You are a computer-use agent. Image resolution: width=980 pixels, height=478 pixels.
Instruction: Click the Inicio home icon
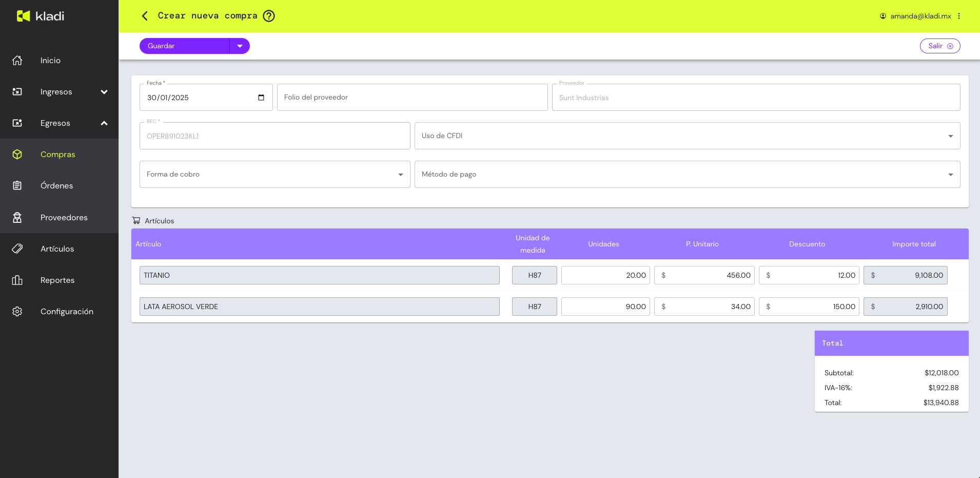(17, 61)
